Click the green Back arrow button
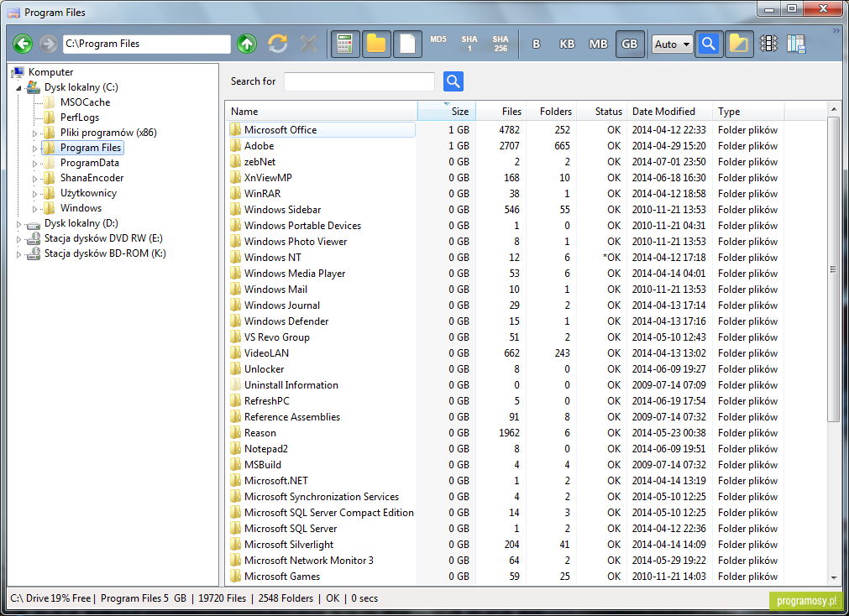This screenshot has height=616, width=849. (x=23, y=44)
